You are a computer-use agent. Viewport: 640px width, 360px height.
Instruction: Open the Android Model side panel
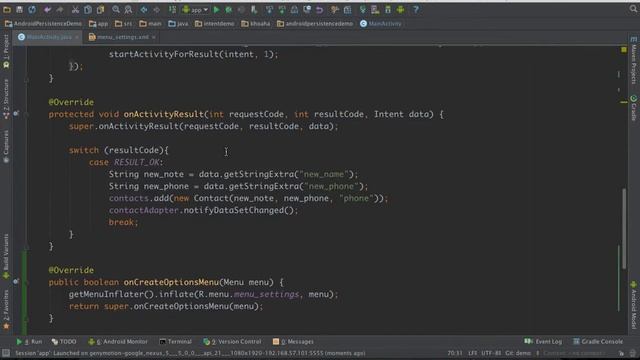634,304
